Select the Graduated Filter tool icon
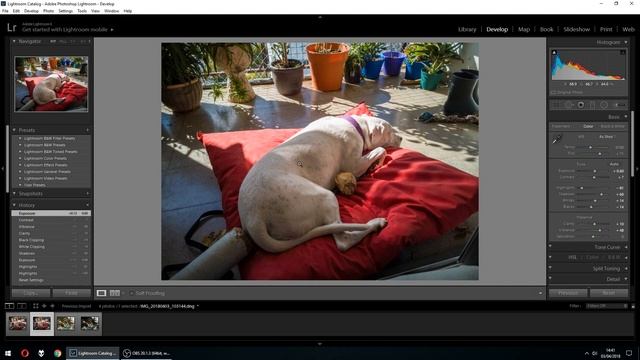 (x=592, y=105)
